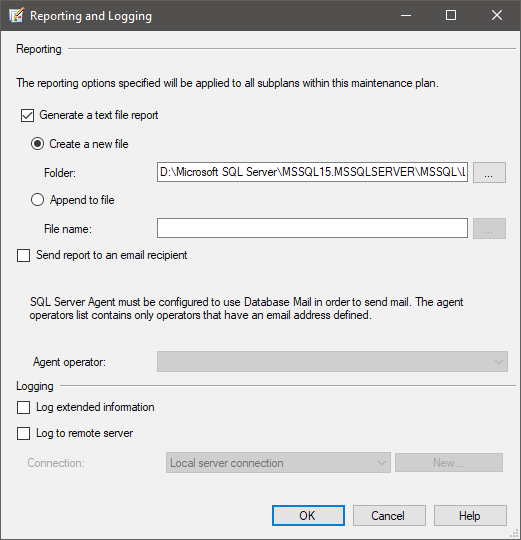Open the Agent operator dropdown

coord(332,362)
